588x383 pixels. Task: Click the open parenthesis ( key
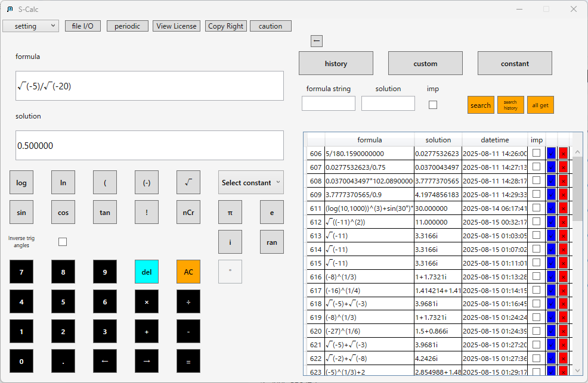(105, 182)
